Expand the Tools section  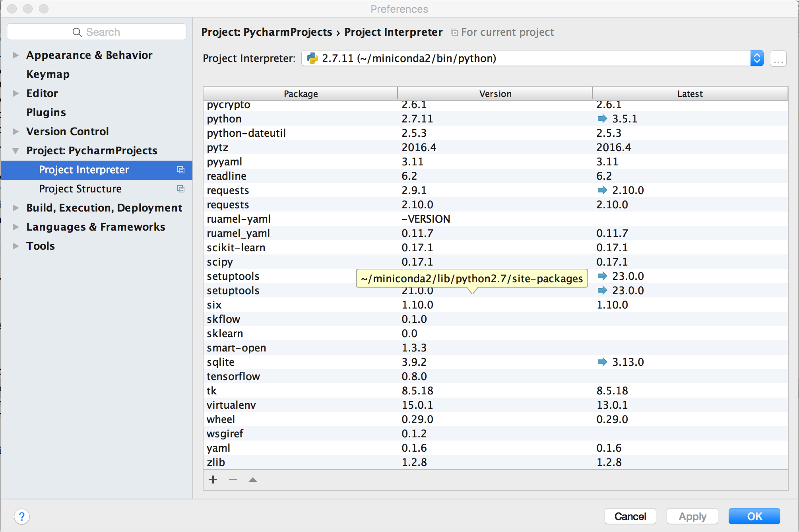16,246
